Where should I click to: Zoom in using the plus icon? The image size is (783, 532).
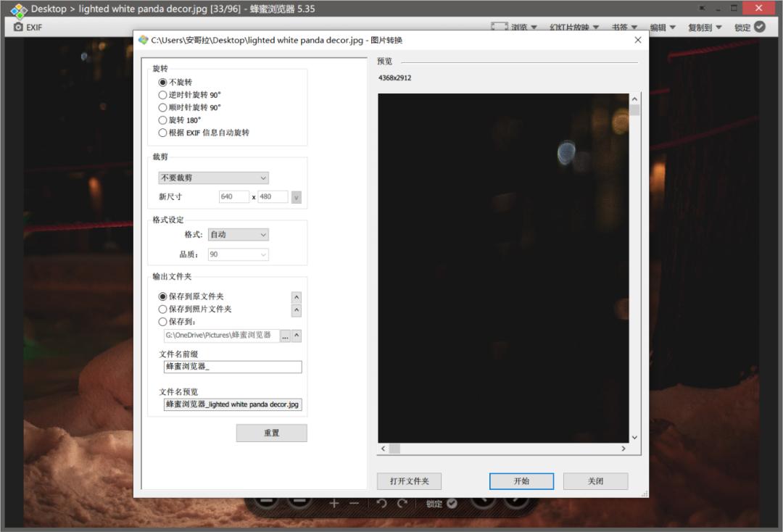[333, 503]
